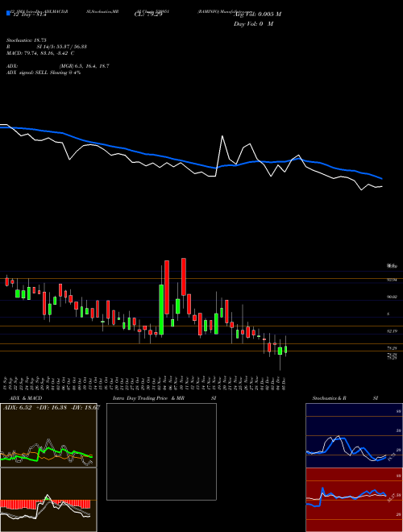This screenshot has height=532, width=403.
Task: Click the 'Avg Vol: 0.005 M' text
Action: [x=257, y=15]
